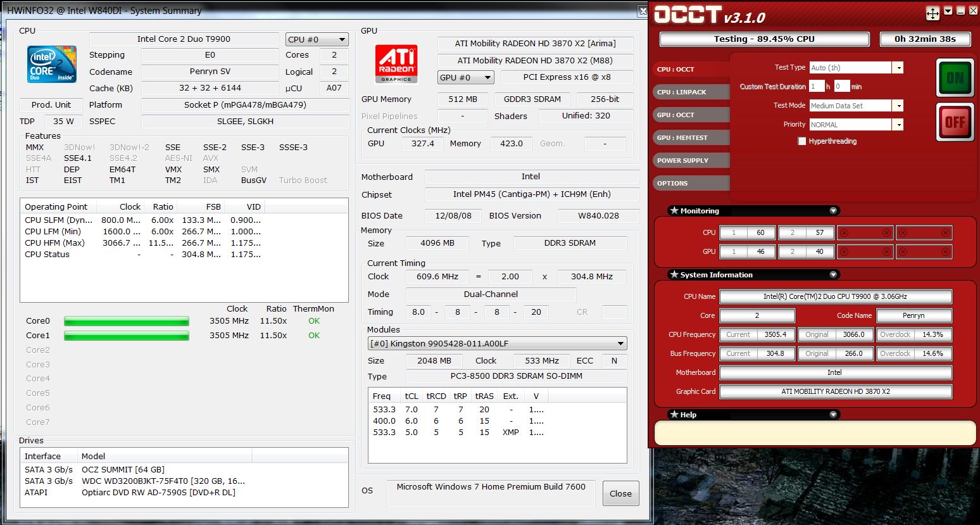Click the star icon beside System Information
Image resolution: width=980 pixels, height=525 pixels.
tap(674, 274)
